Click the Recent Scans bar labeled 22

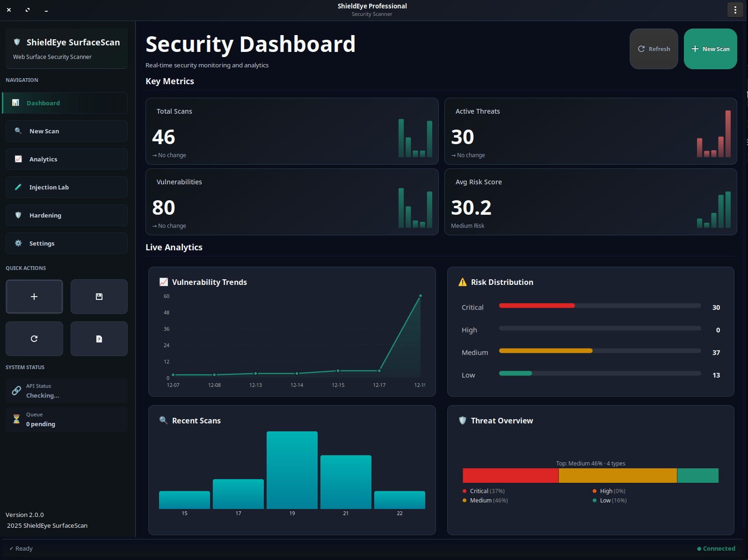pos(399,500)
